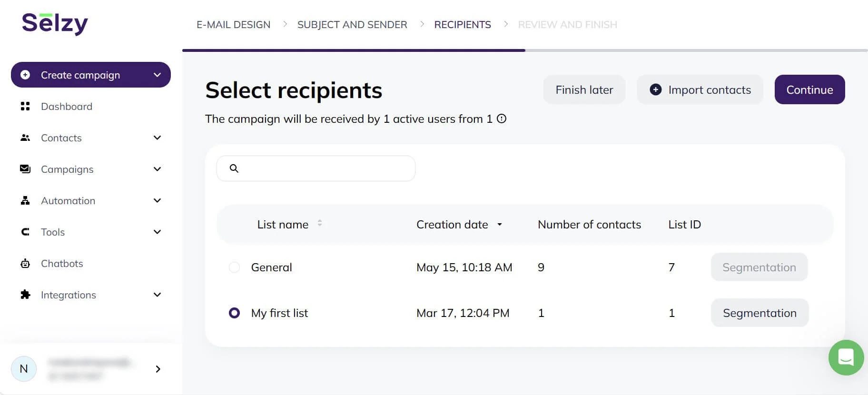Click Segmentation for My first list
This screenshot has width=868, height=395.
(x=759, y=313)
